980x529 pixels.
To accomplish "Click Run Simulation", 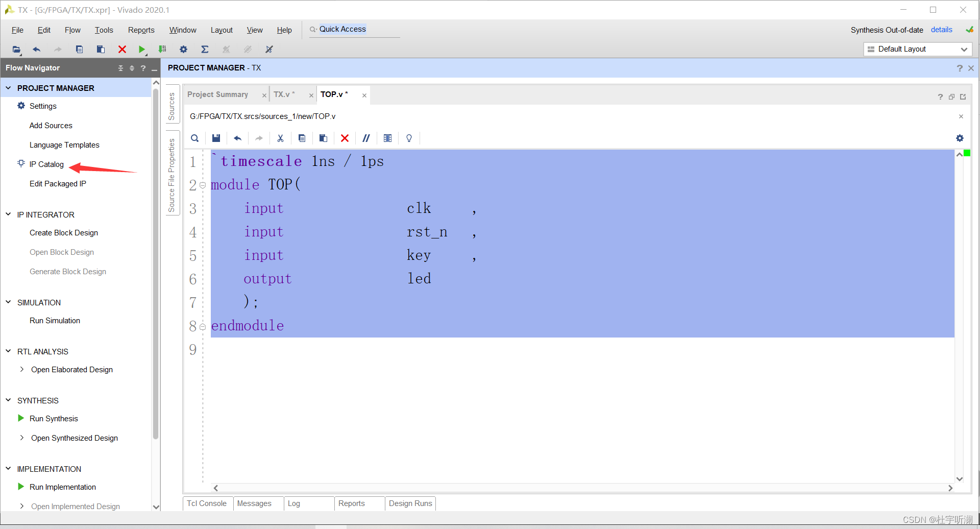I will click(55, 321).
